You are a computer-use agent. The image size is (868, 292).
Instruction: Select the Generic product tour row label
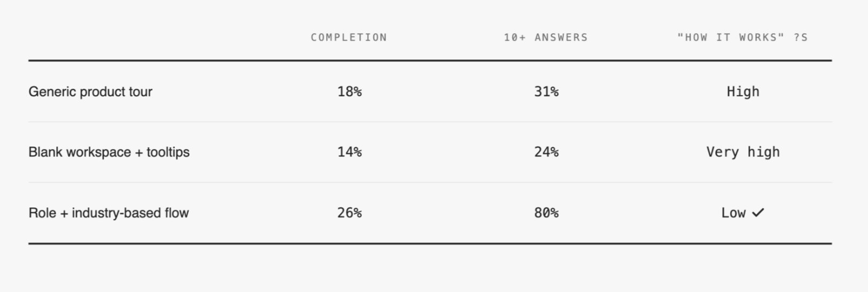point(90,92)
